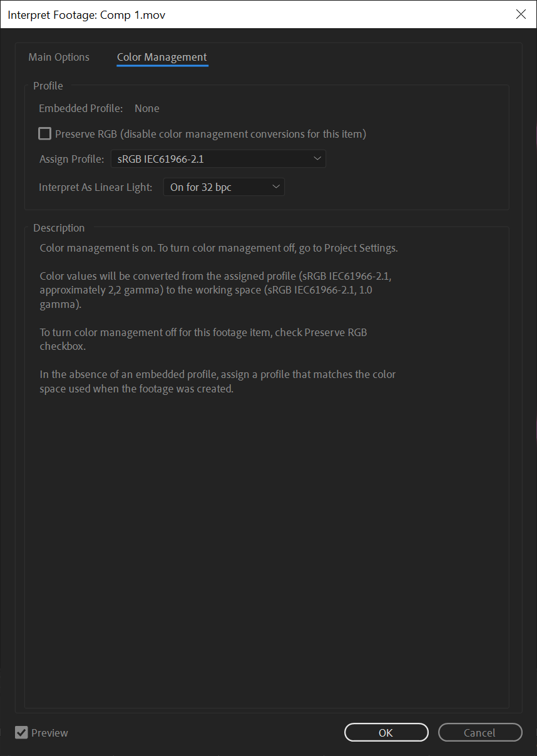Click the checkmark in the Preview checkbox
Viewport: 537px width, 756px height.
coord(21,732)
